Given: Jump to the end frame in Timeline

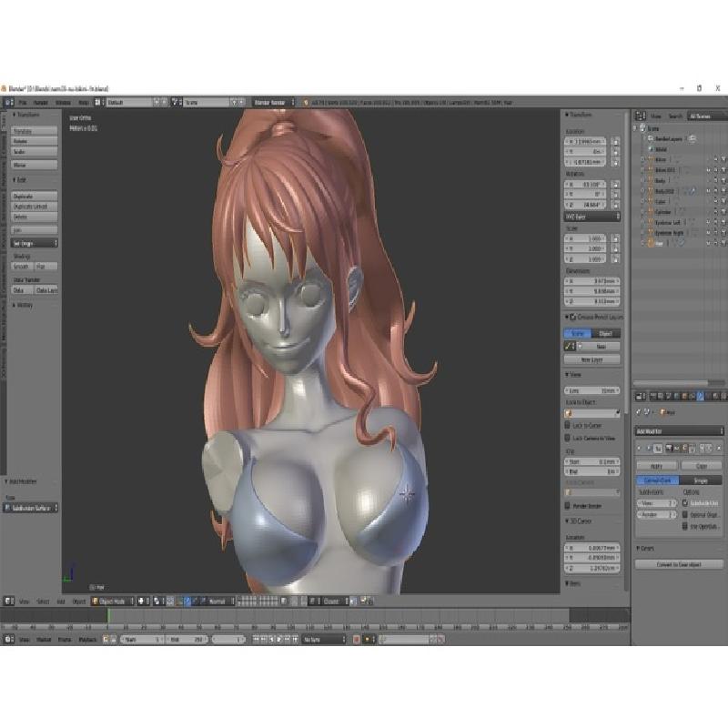Looking at the screenshot, I should 295,640.
